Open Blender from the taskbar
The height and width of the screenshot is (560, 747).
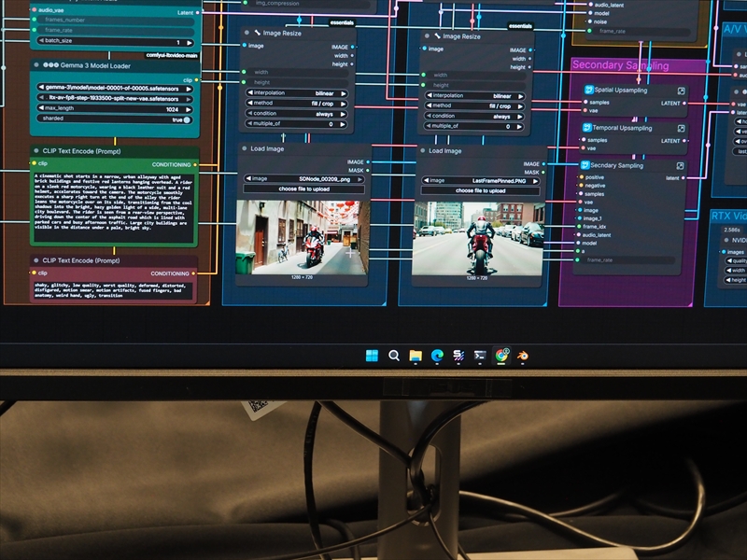pos(522,356)
